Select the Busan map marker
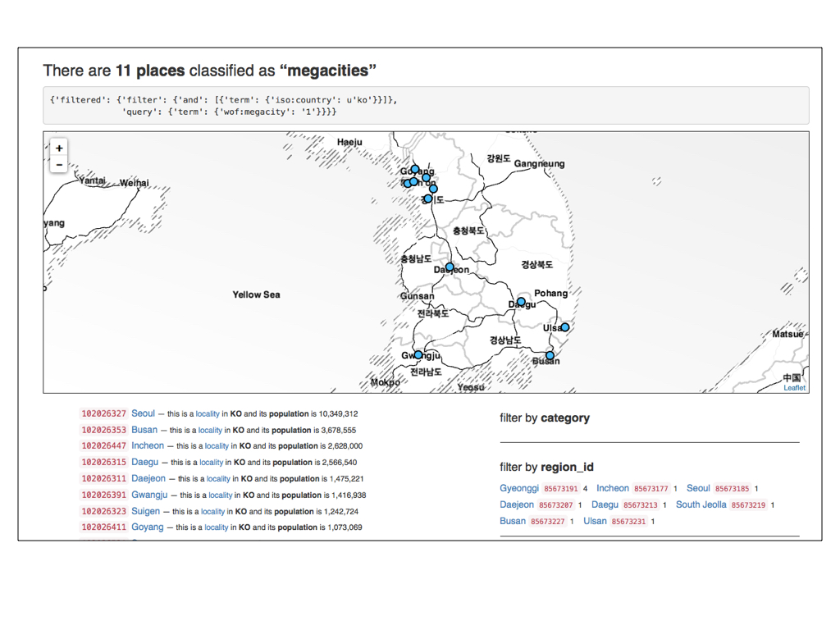This screenshot has height=630, width=840. [550, 355]
